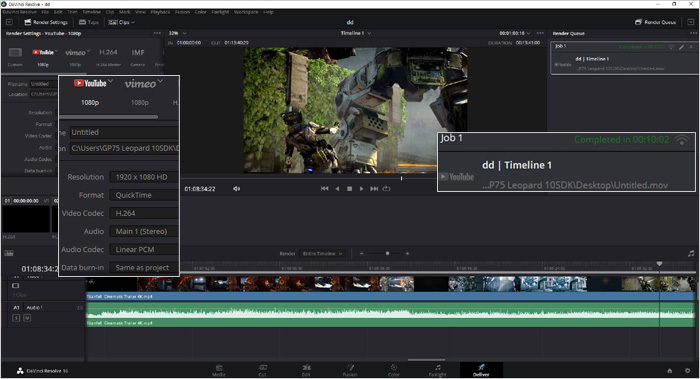Viewport: 700px width, 379px height.
Task: Open the Workspace menu
Action: [x=246, y=12]
